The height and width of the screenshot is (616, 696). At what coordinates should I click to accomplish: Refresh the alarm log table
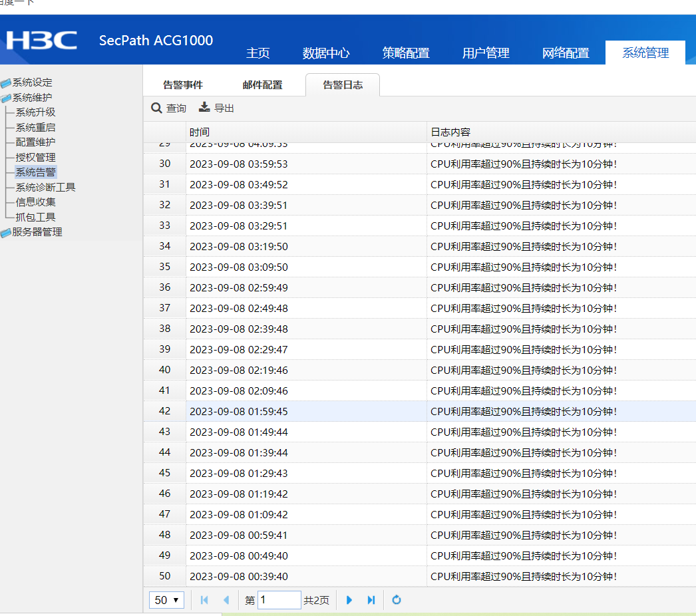pyautogui.click(x=397, y=600)
